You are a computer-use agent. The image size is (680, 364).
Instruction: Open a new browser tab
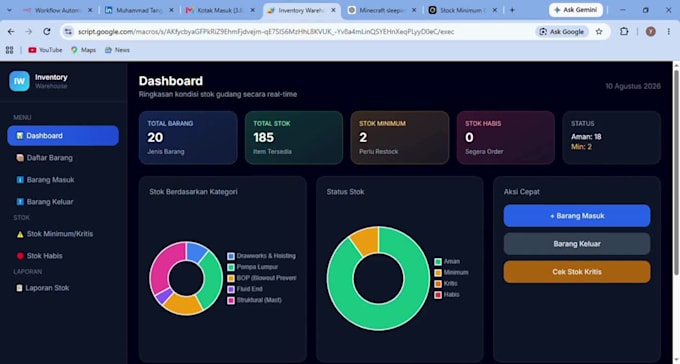pos(512,10)
